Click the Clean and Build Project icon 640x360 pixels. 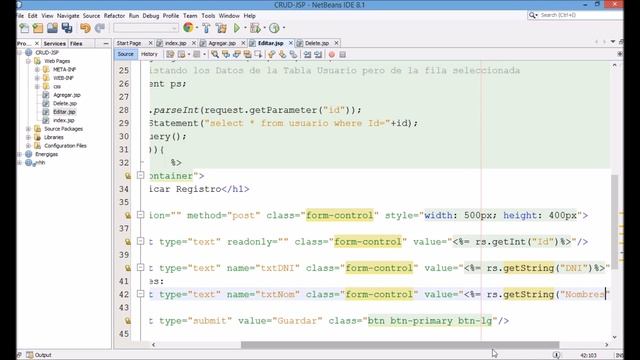(221, 28)
